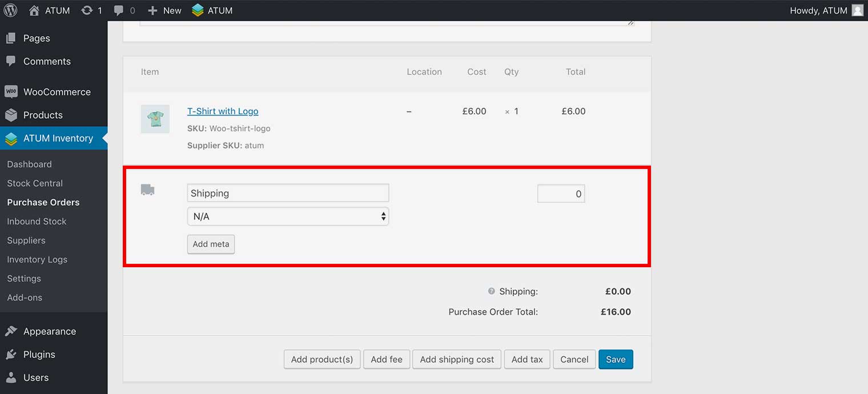Click the shipping truck icon
The height and width of the screenshot is (394, 868).
tap(147, 190)
